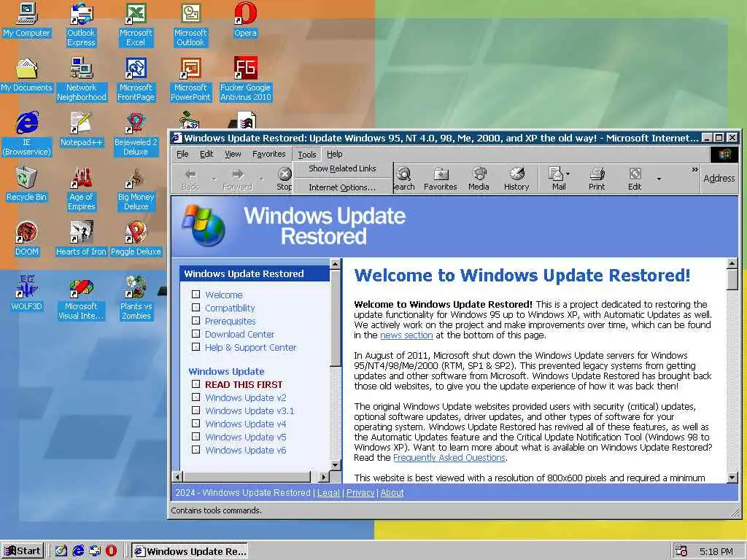
Task: Open Windows Update v4 link
Action: point(245,424)
